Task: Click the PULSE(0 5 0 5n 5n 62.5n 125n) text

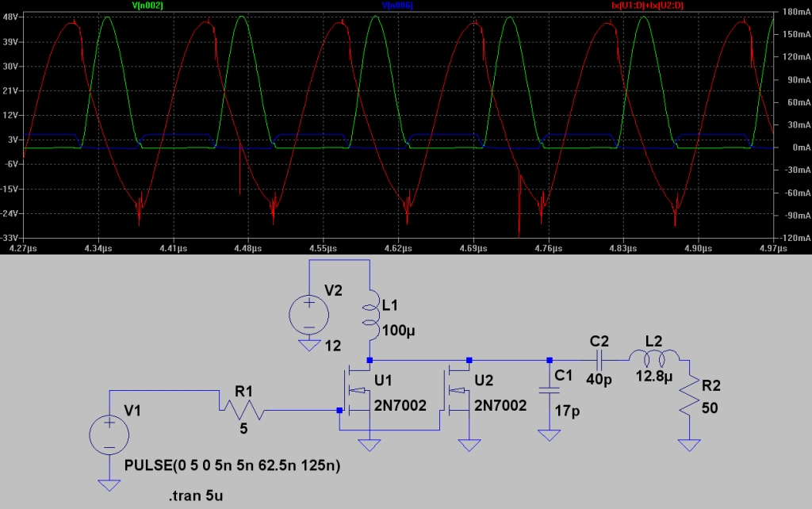Action: point(233,465)
